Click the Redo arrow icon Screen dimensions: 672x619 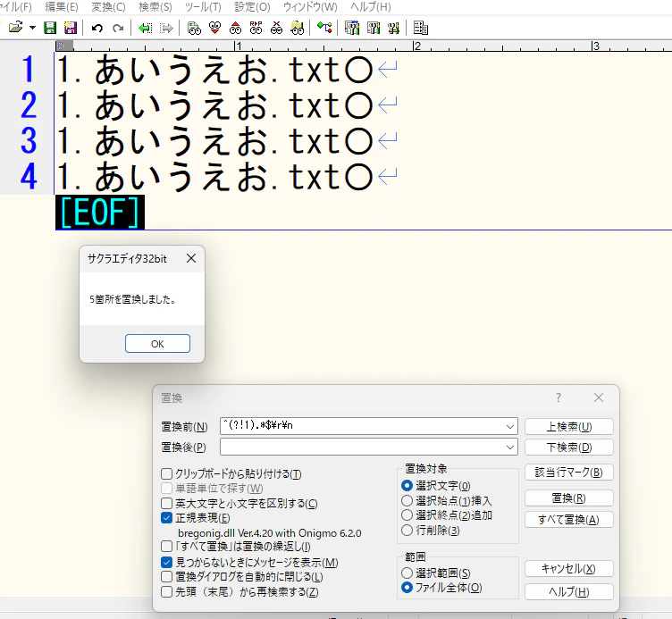(117, 29)
